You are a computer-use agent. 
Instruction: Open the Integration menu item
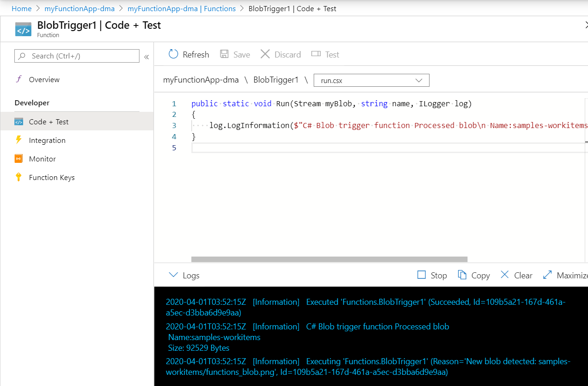click(47, 140)
